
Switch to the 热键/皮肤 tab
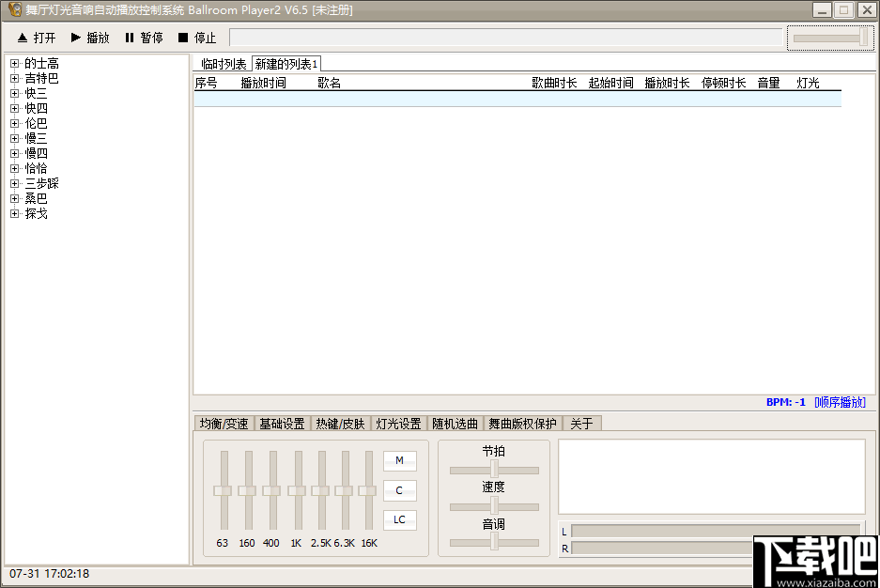tap(341, 423)
